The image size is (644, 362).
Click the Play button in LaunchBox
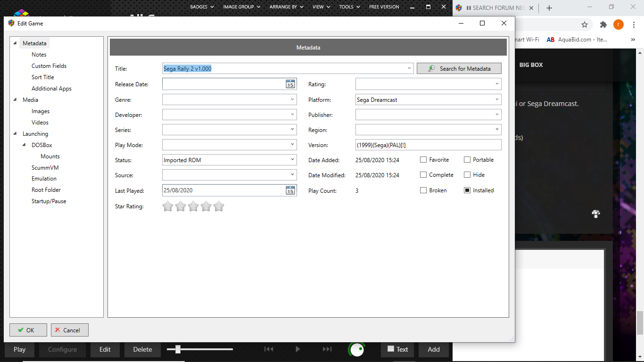pyautogui.click(x=20, y=349)
